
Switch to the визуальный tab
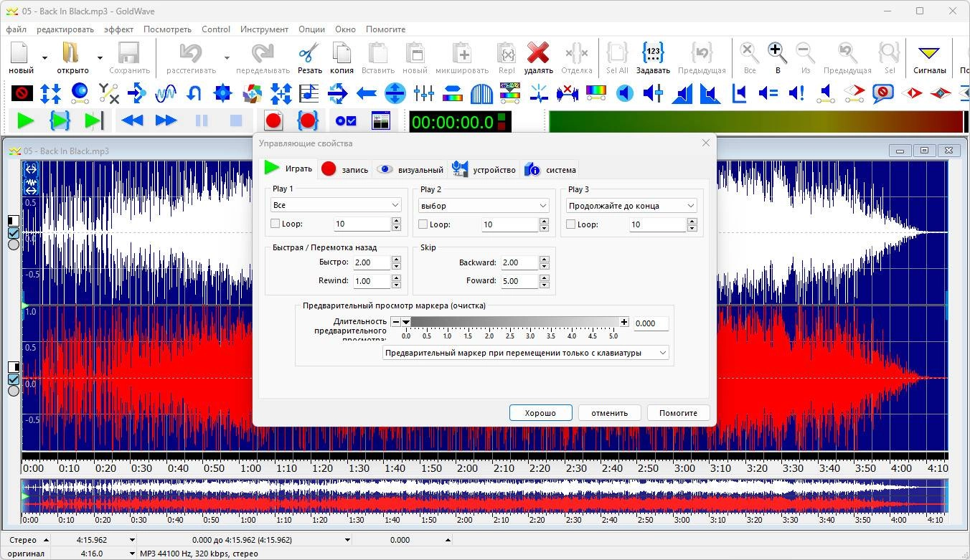click(410, 169)
